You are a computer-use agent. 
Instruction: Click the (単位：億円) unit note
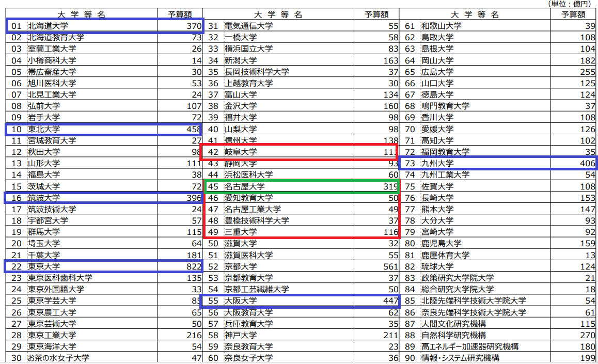[x=571, y=4]
